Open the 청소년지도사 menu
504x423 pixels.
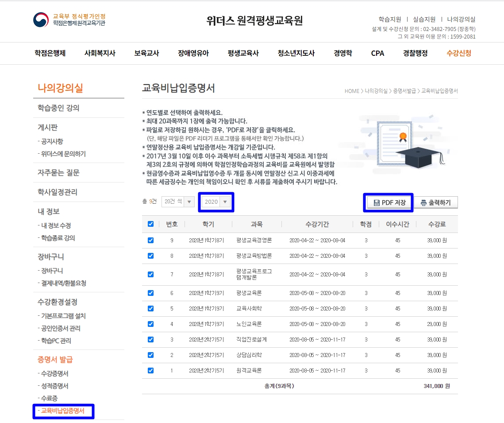coord(296,53)
